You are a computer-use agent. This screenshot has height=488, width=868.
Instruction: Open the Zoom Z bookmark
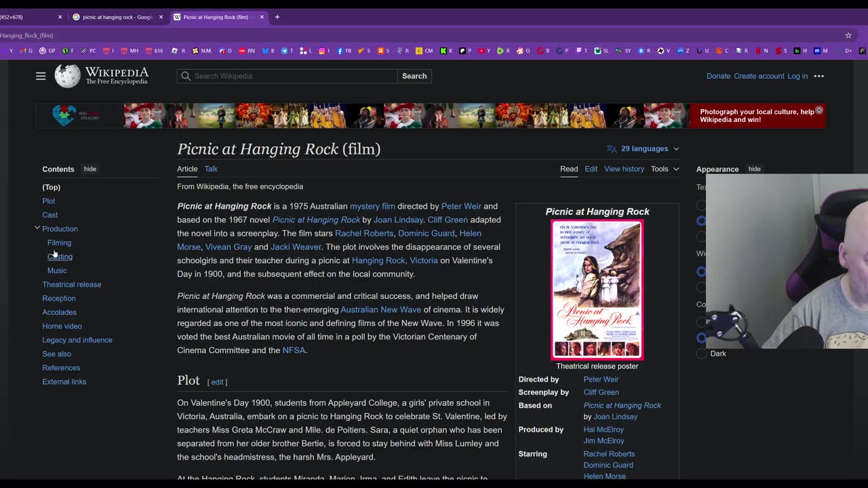tap(683, 50)
